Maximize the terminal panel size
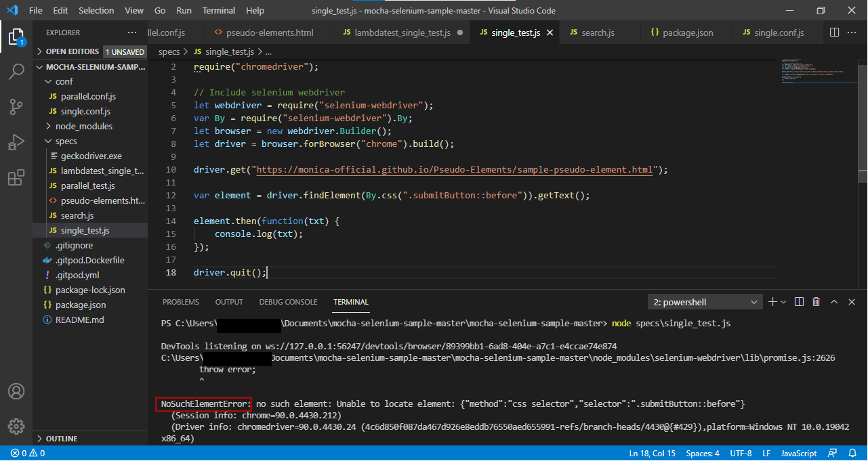Screen dimensions: 868x461 (834, 302)
